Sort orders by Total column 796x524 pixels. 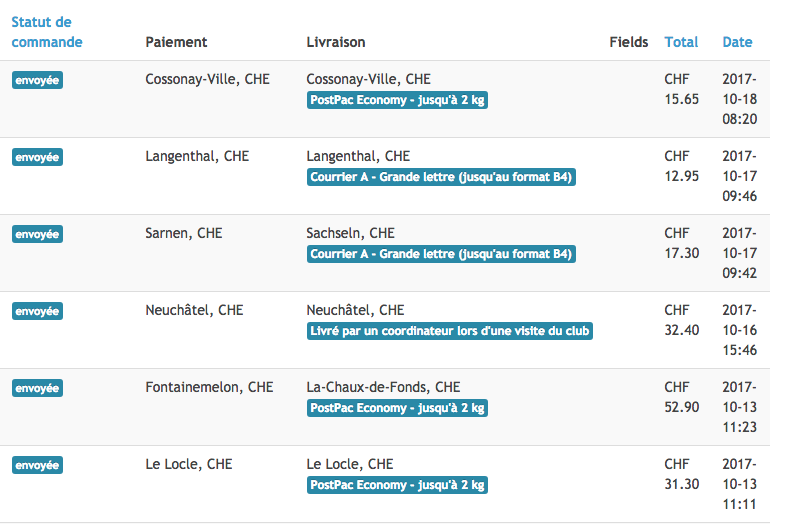point(681,42)
